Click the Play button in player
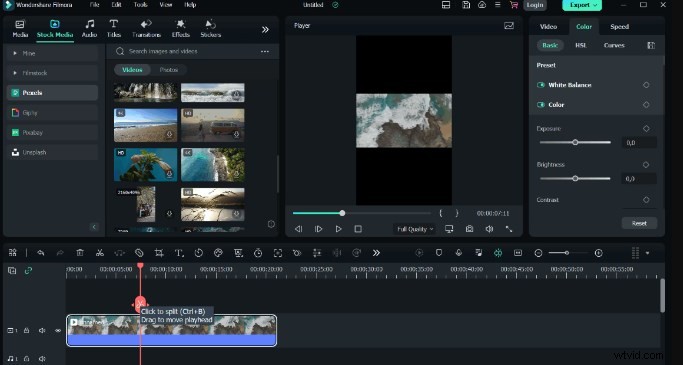The width and height of the screenshot is (683, 365). click(338, 229)
